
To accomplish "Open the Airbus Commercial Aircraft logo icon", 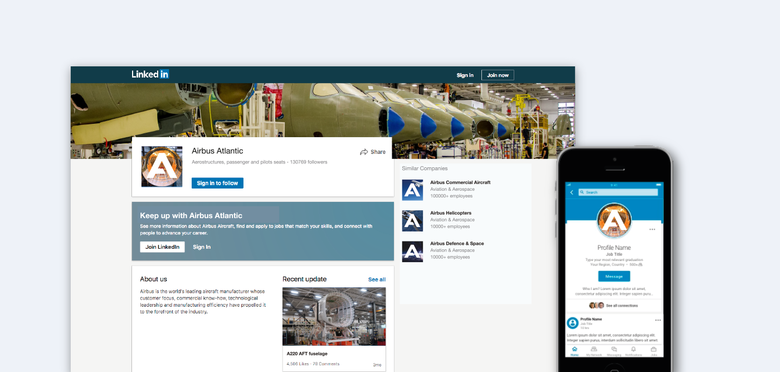I will 412,190.
